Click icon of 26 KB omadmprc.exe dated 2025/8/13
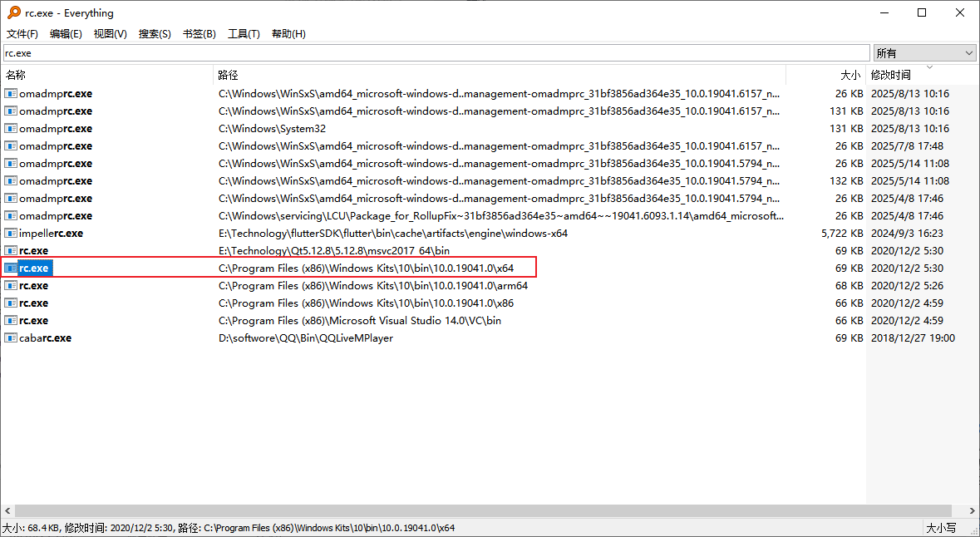The height and width of the screenshot is (537, 980). pos(11,93)
